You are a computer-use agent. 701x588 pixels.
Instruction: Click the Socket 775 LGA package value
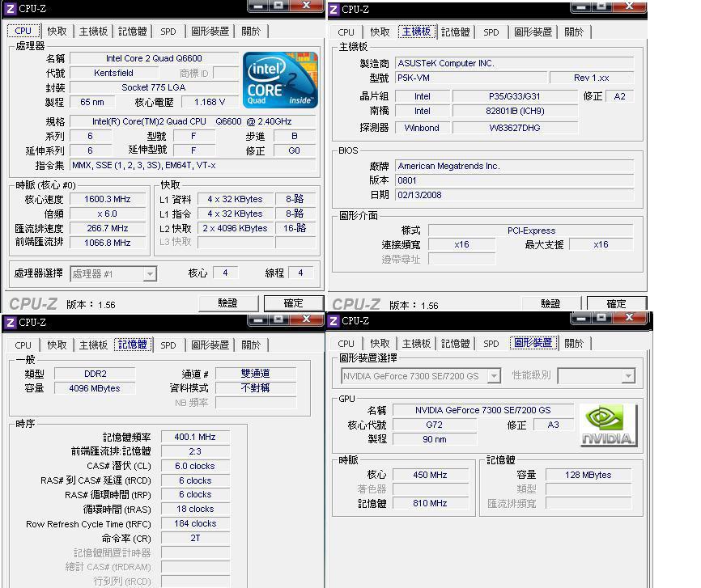[x=153, y=87]
